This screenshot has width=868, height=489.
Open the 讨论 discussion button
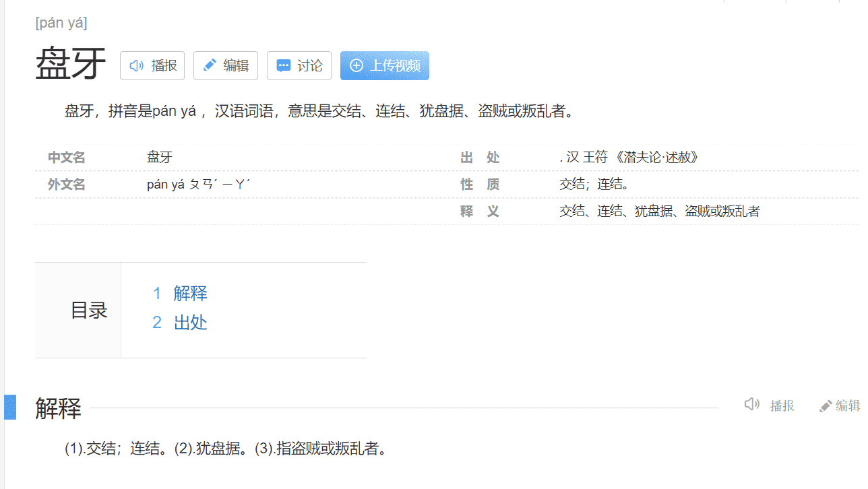(299, 65)
